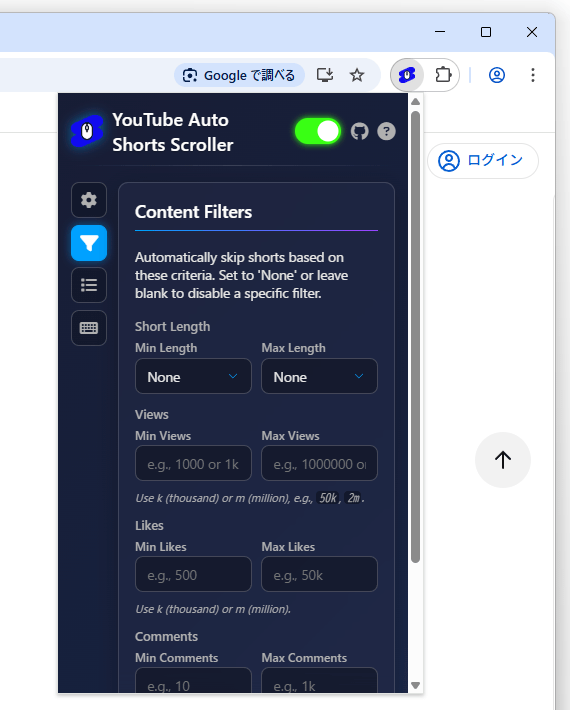Open the gear settings tab in sidebar

click(x=89, y=200)
